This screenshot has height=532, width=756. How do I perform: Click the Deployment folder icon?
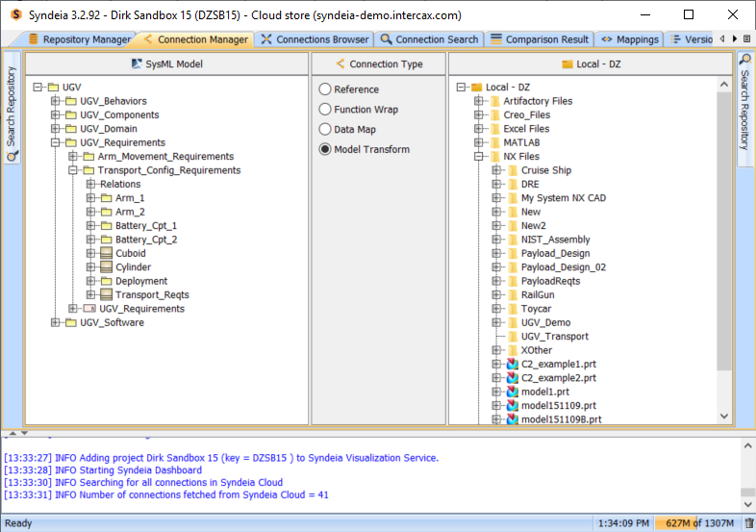(107, 281)
